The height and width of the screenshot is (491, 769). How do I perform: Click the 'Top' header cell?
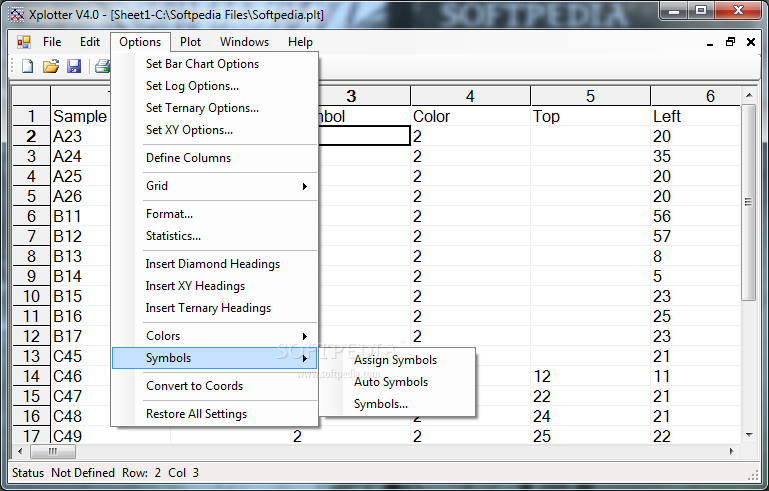pos(590,116)
